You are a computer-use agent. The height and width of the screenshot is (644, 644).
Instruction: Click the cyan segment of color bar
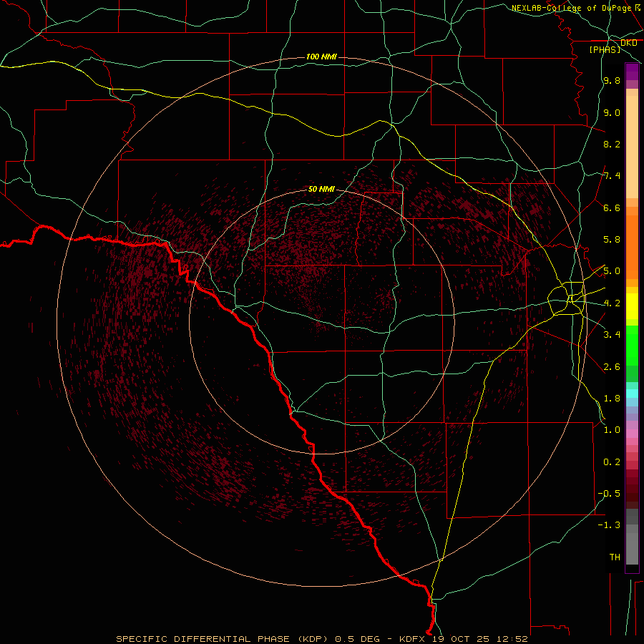(x=632, y=394)
